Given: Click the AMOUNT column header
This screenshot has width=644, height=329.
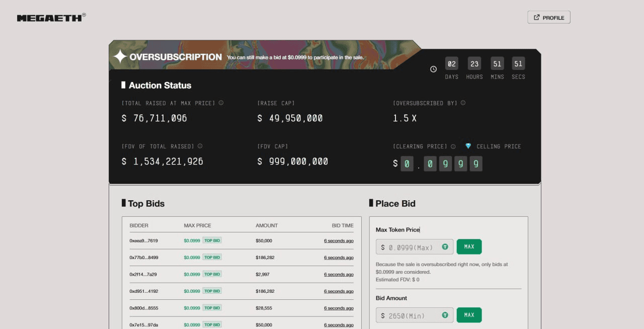Looking at the screenshot, I should pyautogui.click(x=267, y=225).
